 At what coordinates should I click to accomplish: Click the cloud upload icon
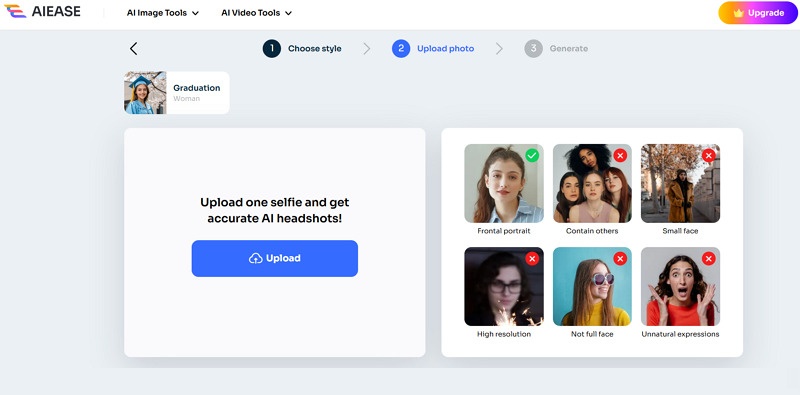[x=256, y=258]
